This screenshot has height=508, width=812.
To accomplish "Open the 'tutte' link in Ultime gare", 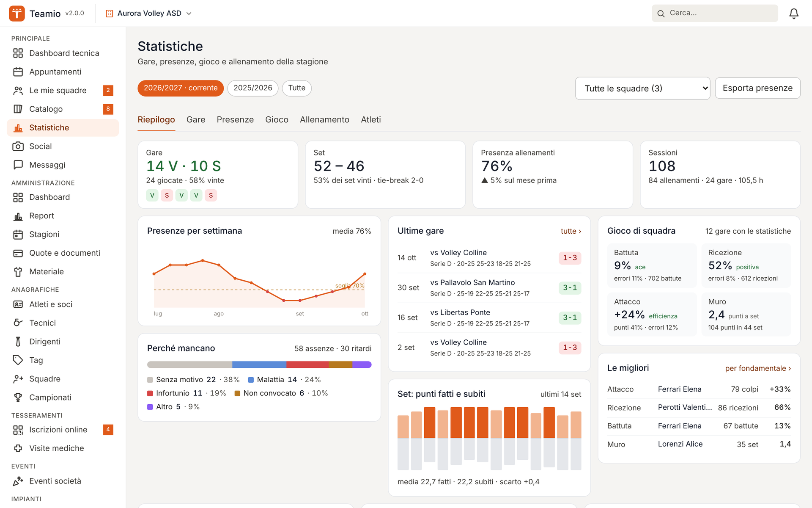I will (571, 231).
